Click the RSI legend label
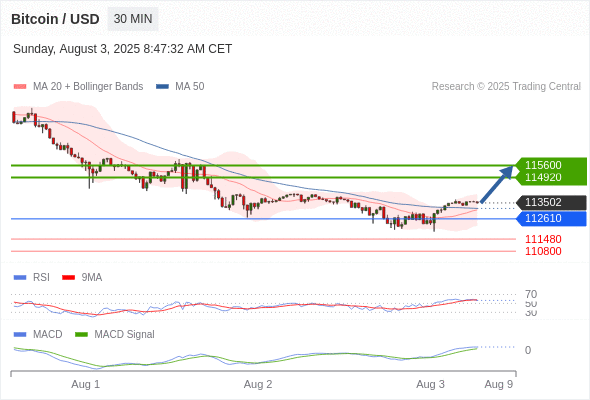The width and height of the screenshot is (590, 400). coord(41,278)
